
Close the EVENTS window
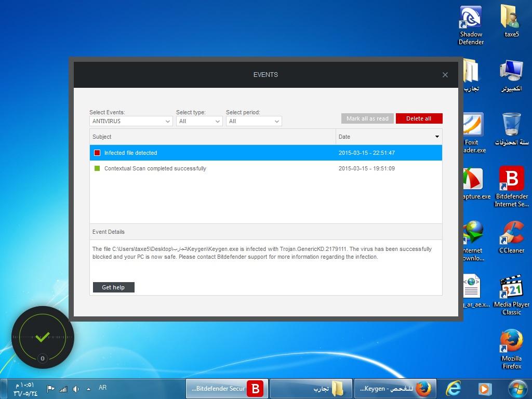point(445,75)
